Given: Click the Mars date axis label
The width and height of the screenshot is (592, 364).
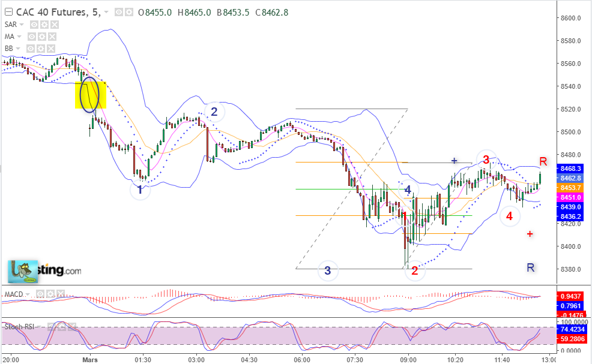Looking at the screenshot, I should pyautogui.click(x=90, y=360).
